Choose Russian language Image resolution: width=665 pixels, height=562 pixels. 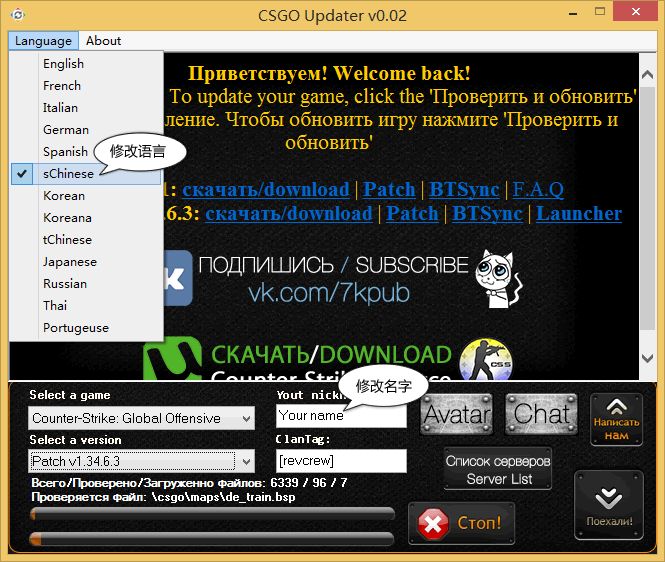[86, 284]
